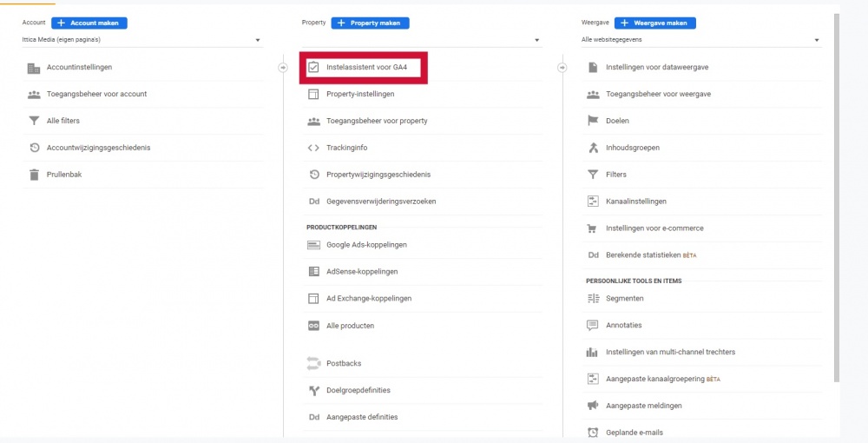
Task: Click the Geplande e-mails clock icon
Action: tap(593, 433)
